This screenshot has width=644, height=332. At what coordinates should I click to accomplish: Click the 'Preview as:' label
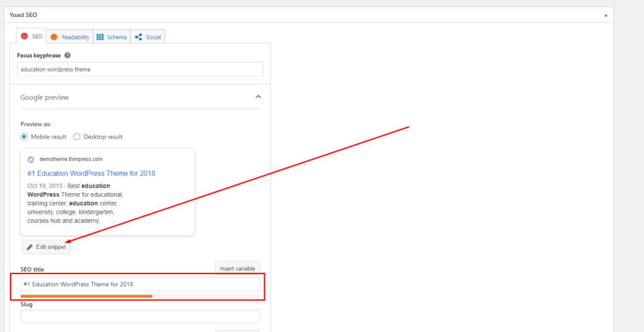pos(36,124)
